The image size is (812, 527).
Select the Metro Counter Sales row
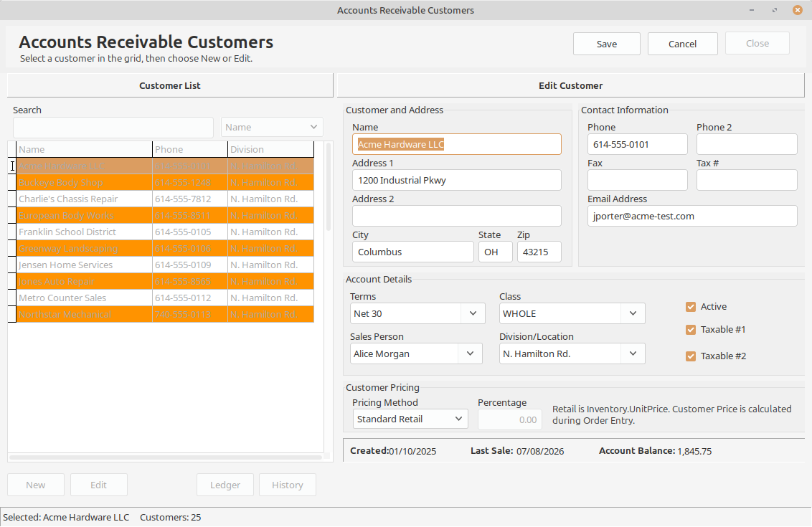tap(165, 298)
